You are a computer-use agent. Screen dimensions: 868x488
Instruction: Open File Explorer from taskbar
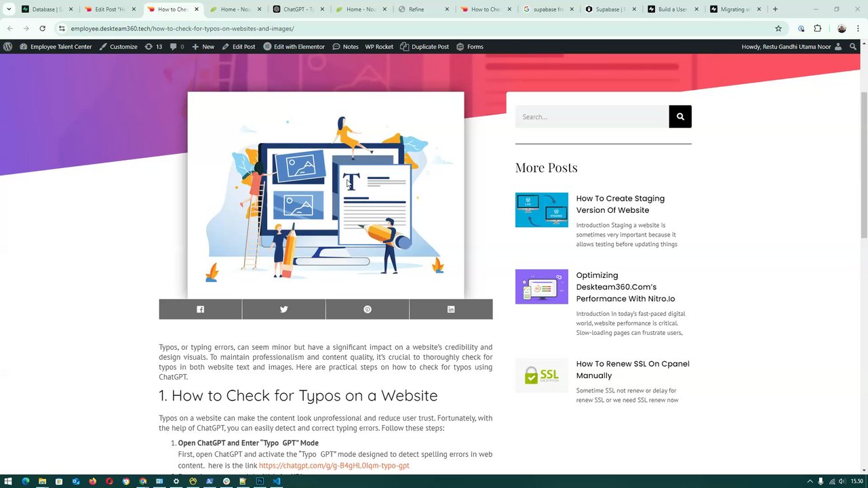click(42, 481)
